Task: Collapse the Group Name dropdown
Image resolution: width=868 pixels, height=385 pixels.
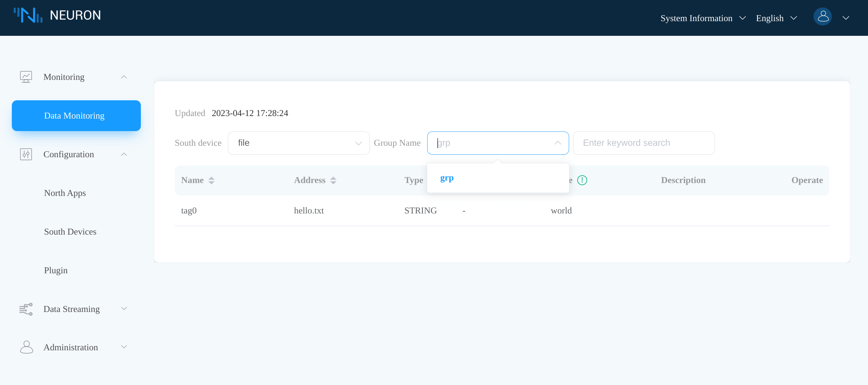Action: tap(557, 143)
